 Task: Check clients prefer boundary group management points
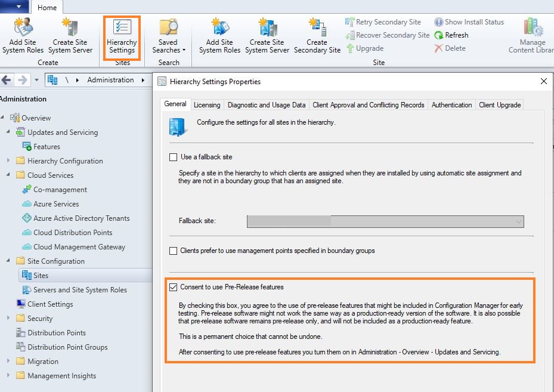point(173,251)
